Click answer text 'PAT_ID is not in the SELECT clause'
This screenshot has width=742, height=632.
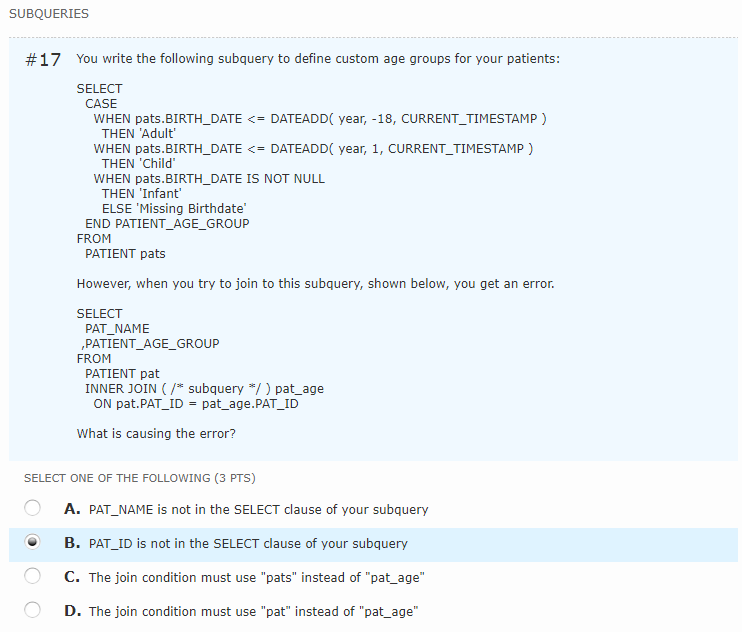(248, 544)
